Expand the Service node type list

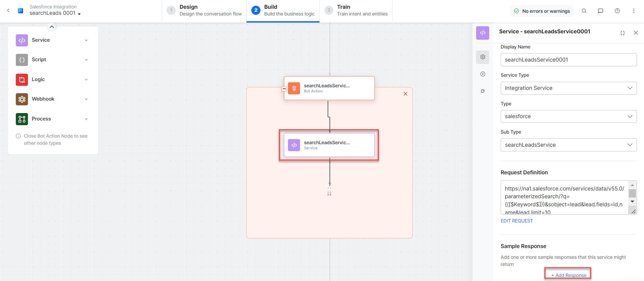[x=86, y=40]
